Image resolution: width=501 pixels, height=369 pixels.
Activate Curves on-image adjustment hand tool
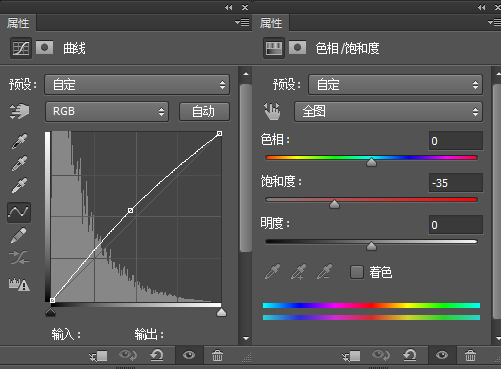click(x=19, y=111)
